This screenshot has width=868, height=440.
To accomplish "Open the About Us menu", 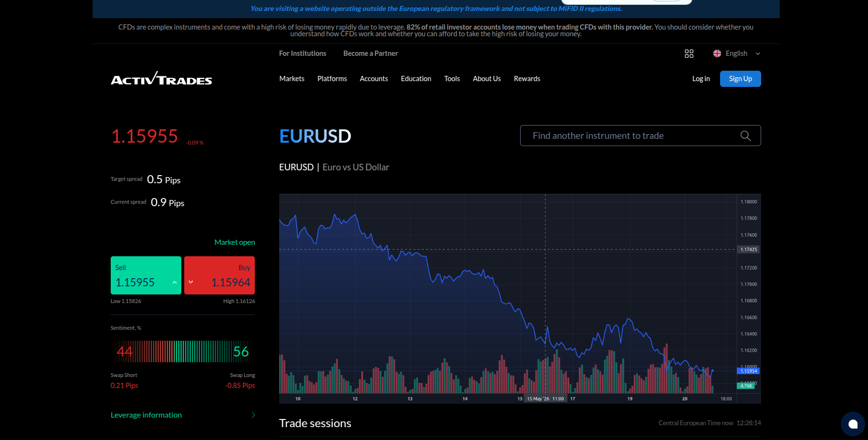I will (487, 79).
